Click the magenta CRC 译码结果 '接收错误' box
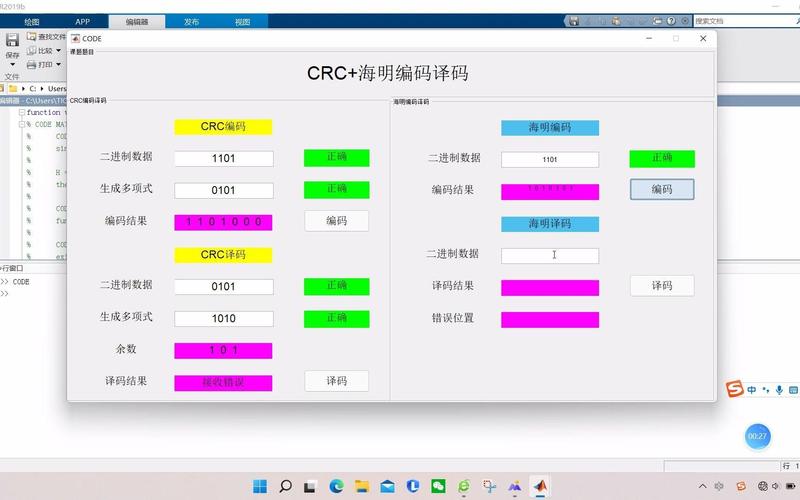 pyautogui.click(x=223, y=383)
